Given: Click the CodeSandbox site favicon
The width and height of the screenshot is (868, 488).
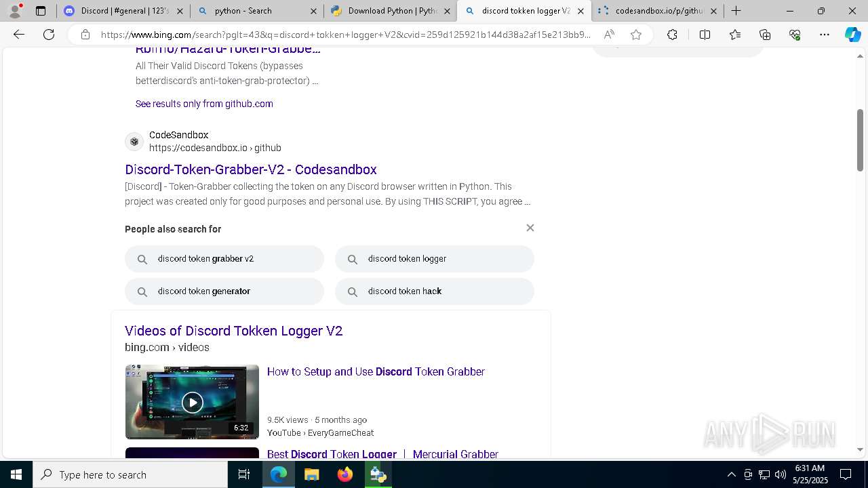Looking at the screenshot, I should pyautogui.click(x=134, y=142).
